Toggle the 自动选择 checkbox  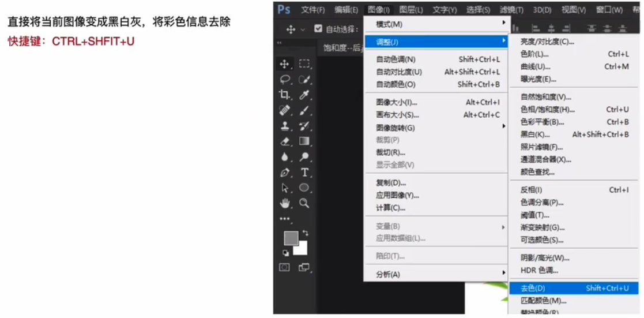tap(318, 29)
